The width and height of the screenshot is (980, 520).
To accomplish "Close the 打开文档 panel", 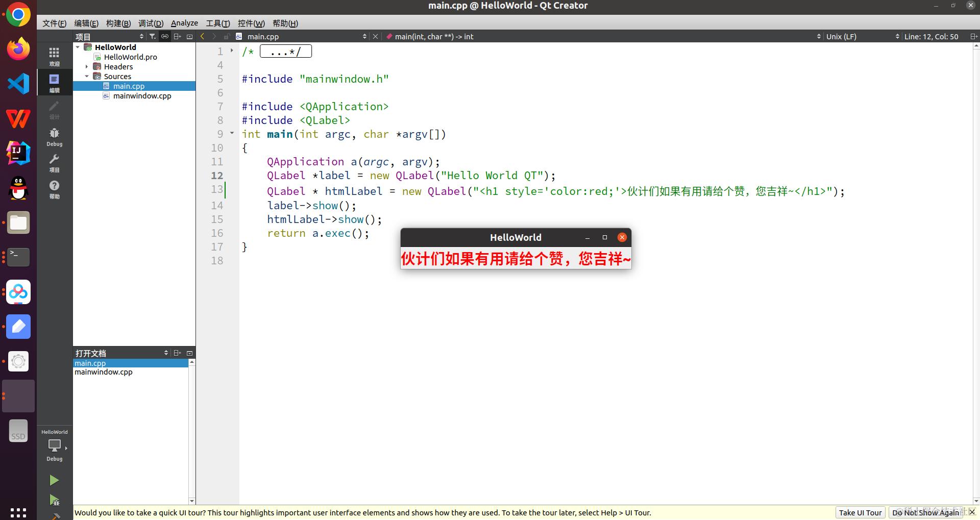I will coord(189,353).
